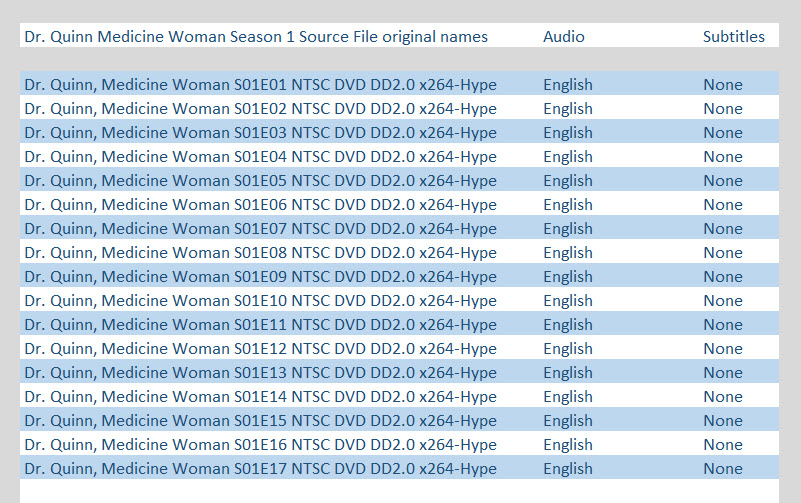Select 'None' subtitles cell in S01E17 row

coord(723,469)
